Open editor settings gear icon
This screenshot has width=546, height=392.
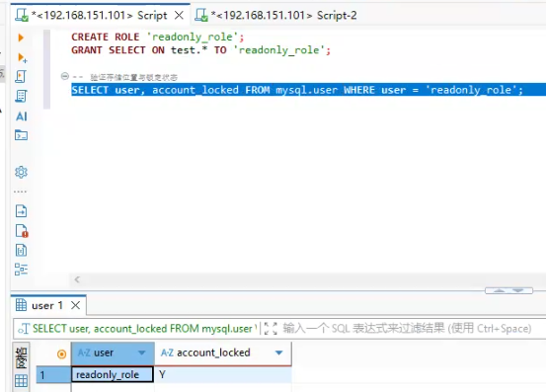pyautogui.click(x=22, y=172)
